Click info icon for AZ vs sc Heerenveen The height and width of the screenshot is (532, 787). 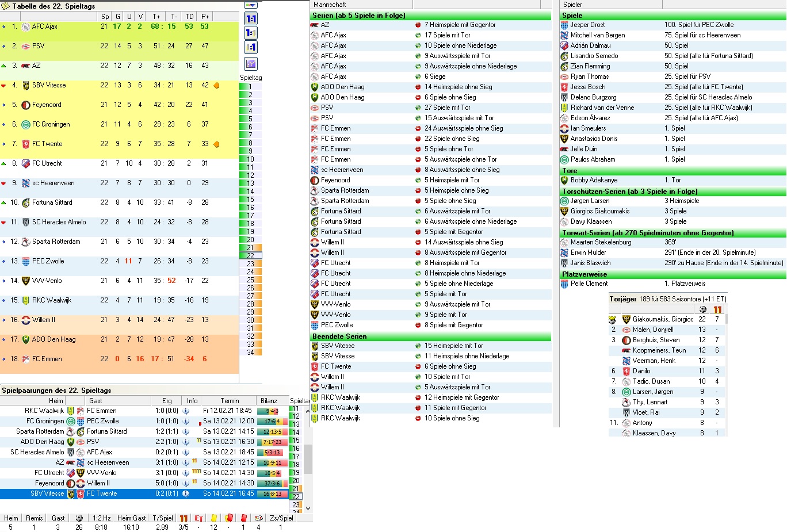[x=186, y=463]
